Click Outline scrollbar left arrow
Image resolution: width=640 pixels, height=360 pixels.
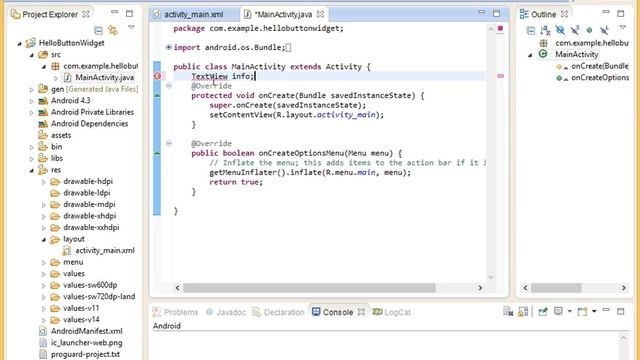(525, 288)
